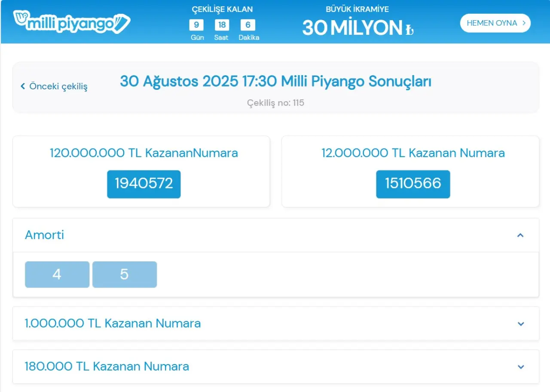Expand the 1.000.000 TL Kazanan Numara chevron
The height and width of the screenshot is (392, 550).
coord(521,324)
